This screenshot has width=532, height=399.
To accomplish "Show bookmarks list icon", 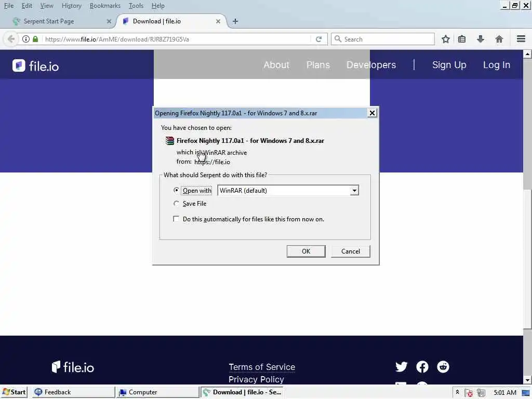I will coord(462,39).
